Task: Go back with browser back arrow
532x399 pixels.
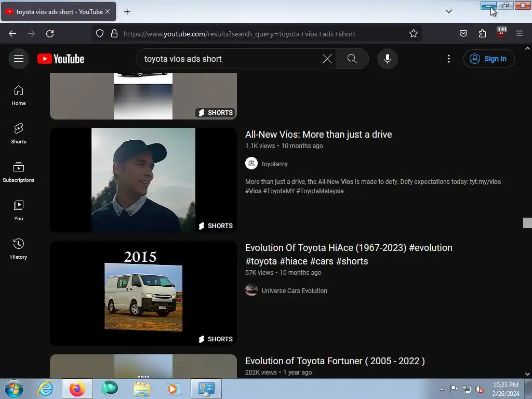Action: pyautogui.click(x=12, y=34)
